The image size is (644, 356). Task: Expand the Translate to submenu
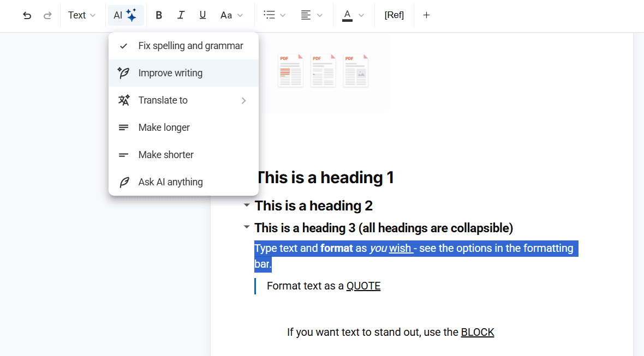coord(183,100)
